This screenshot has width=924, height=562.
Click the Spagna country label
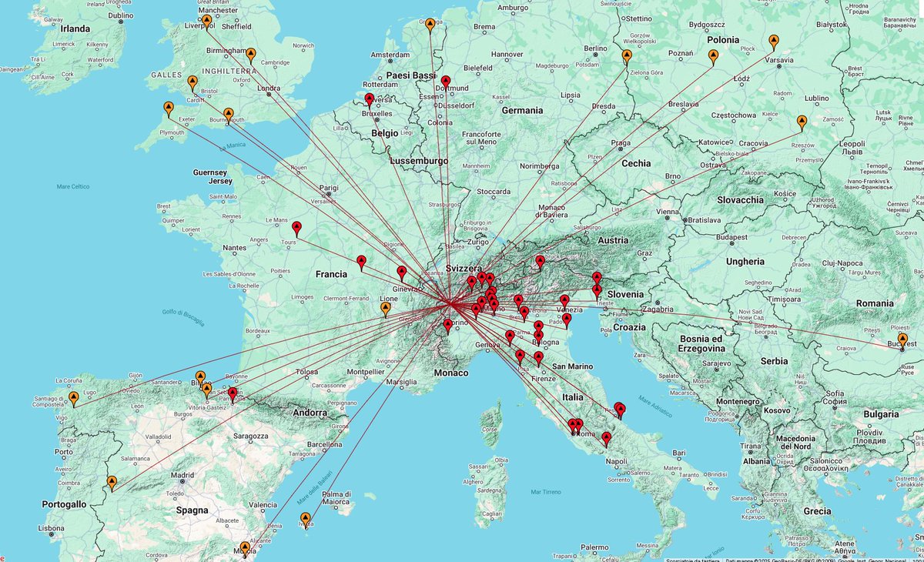(192, 510)
